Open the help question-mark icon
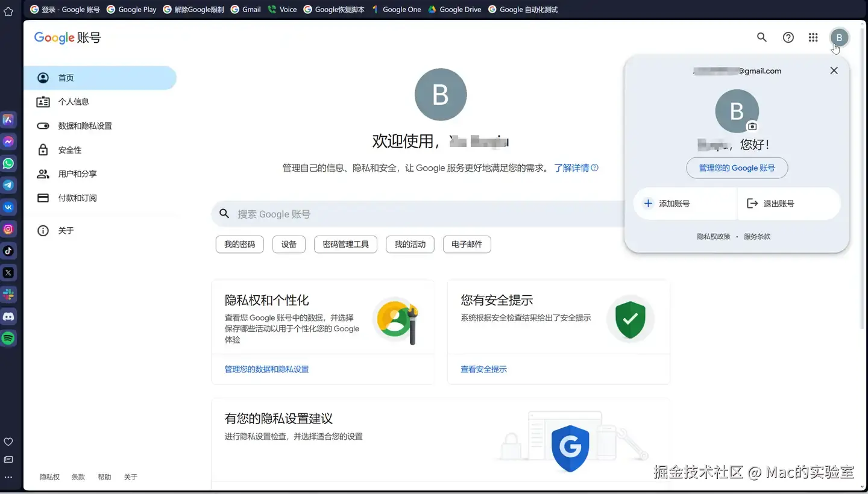Screen dimensions: 868x494 click(788, 37)
